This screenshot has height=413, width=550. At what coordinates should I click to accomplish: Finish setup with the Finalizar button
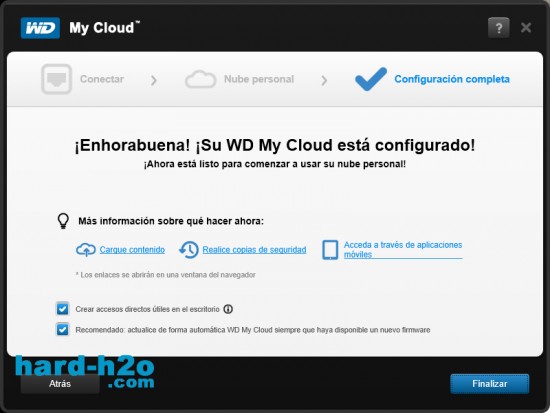pyautogui.click(x=490, y=384)
